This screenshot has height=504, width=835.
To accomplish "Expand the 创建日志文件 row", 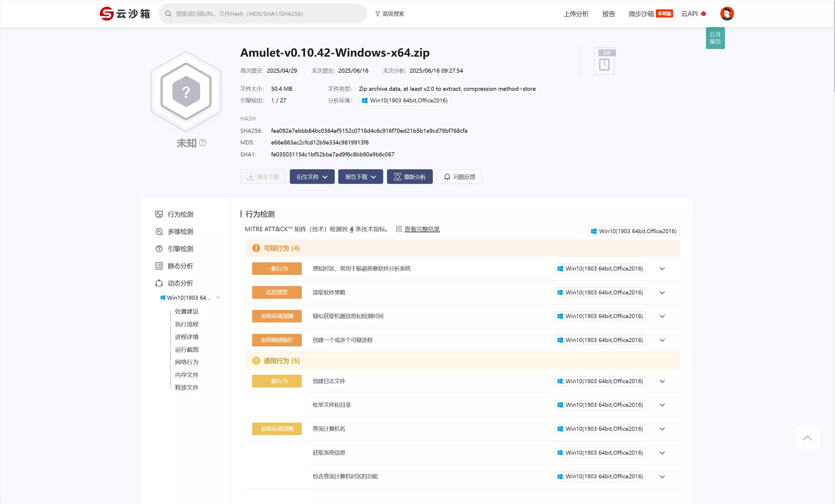I will [662, 381].
